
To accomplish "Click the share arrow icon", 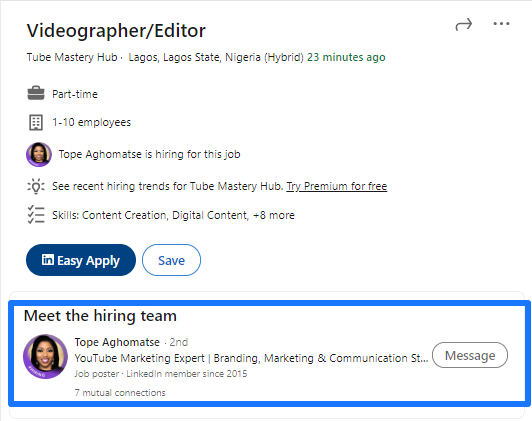I will 463,24.
